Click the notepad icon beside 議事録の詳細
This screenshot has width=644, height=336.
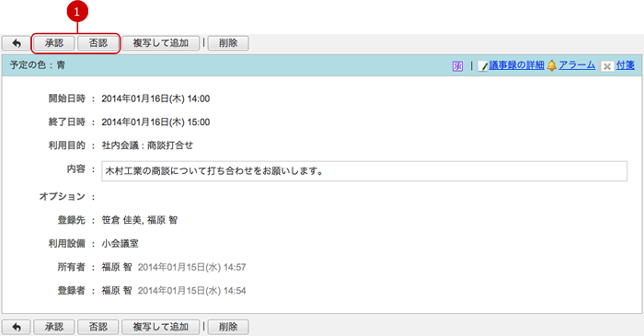coord(483,66)
